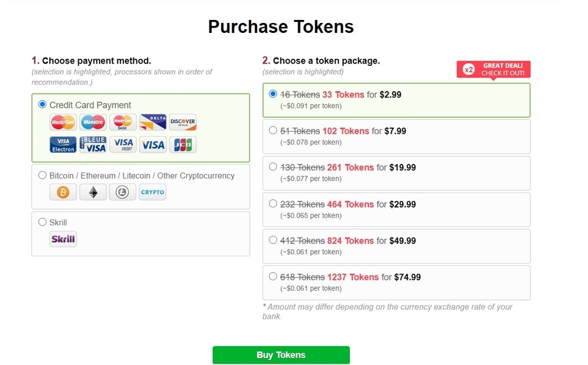
Task: Choose the Bitcoin / Ethereum cryptocurrency option
Action: pyautogui.click(x=42, y=175)
